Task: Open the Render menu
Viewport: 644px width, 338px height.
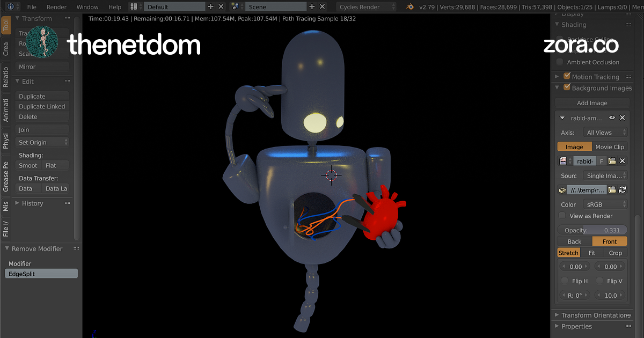Action: tap(56, 7)
